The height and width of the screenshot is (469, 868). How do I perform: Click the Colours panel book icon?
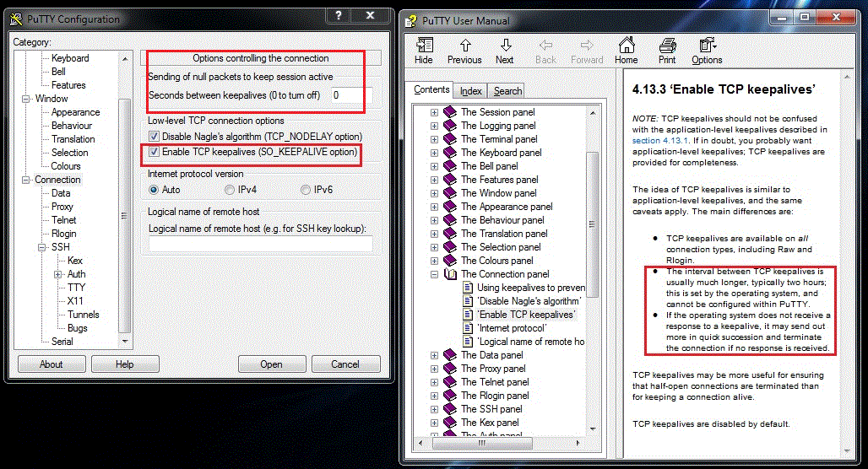point(450,261)
